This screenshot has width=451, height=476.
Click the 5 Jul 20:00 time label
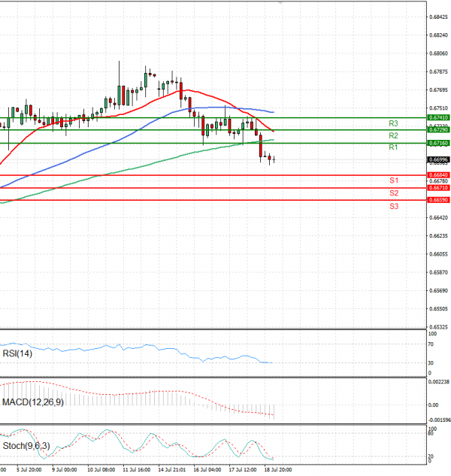click(x=29, y=470)
